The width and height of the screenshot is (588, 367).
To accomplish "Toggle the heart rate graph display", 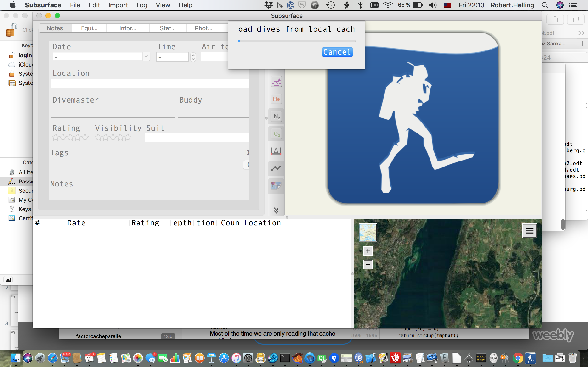I will click(x=276, y=168).
